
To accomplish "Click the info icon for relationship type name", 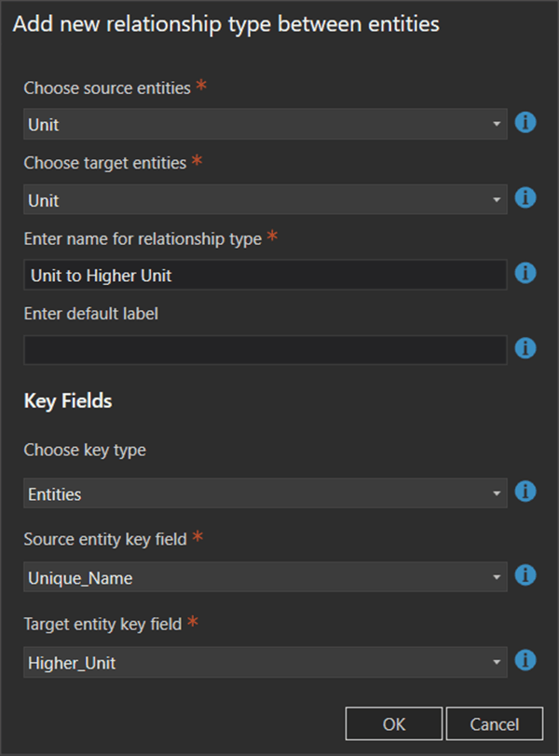I will pyautogui.click(x=525, y=274).
